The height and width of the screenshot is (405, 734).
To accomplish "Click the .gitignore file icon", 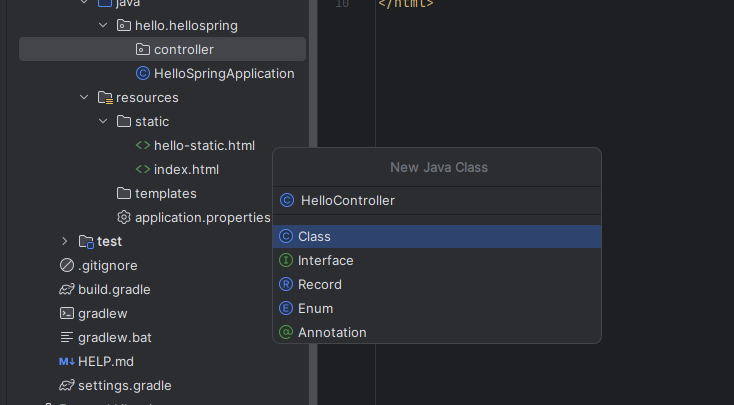I will click(x=67, y=265).
